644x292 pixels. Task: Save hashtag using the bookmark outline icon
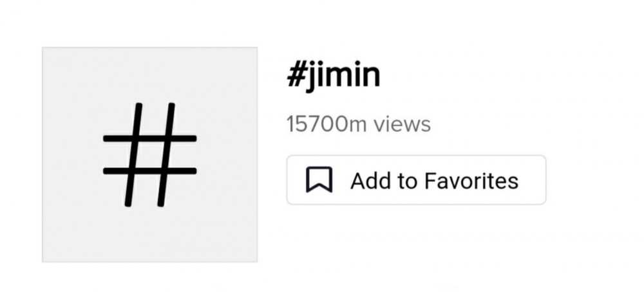click(319, 179)
